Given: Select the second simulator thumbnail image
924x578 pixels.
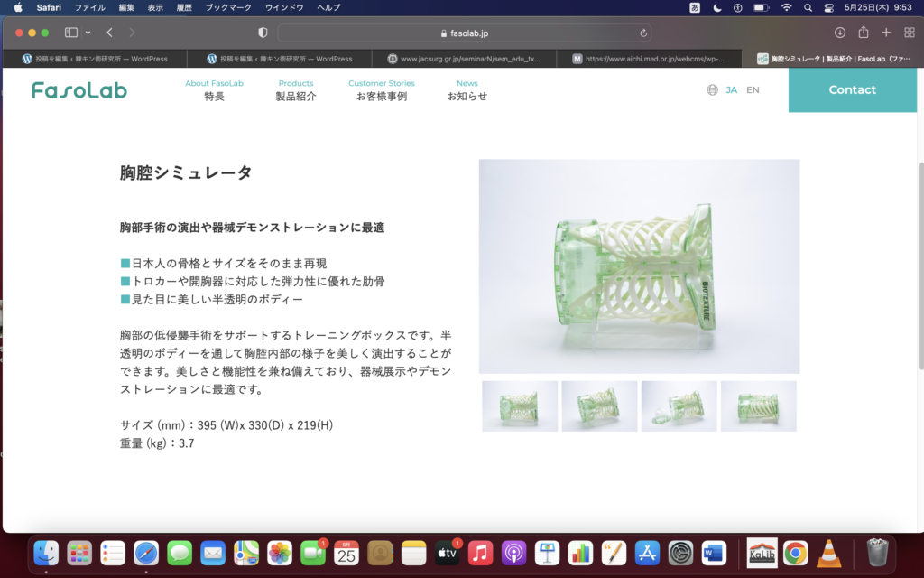Looking at the screenshot, I should [x=599, y=406].
